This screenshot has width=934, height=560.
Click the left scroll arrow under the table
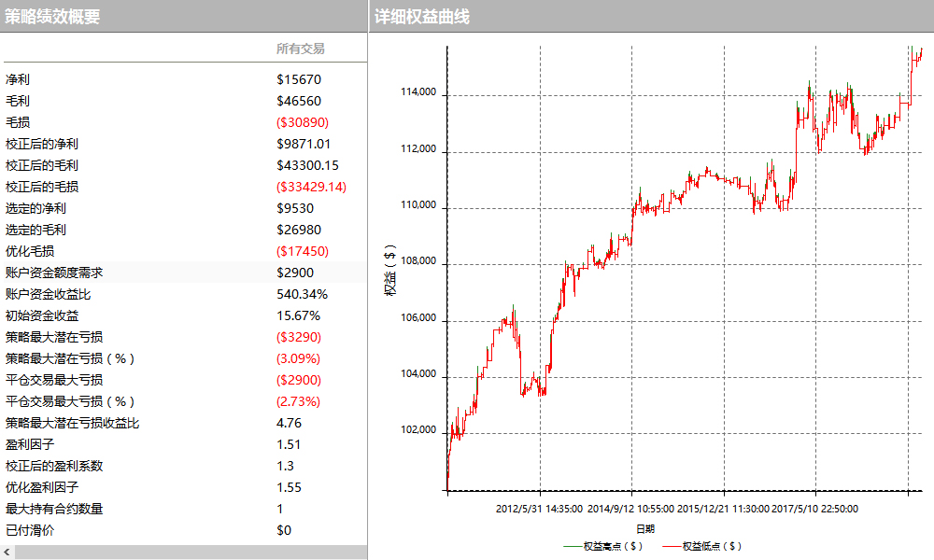click(7, 553)
